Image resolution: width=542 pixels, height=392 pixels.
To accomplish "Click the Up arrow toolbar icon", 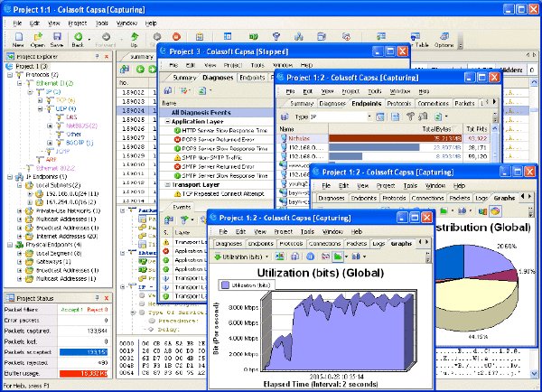I will 134,37.
